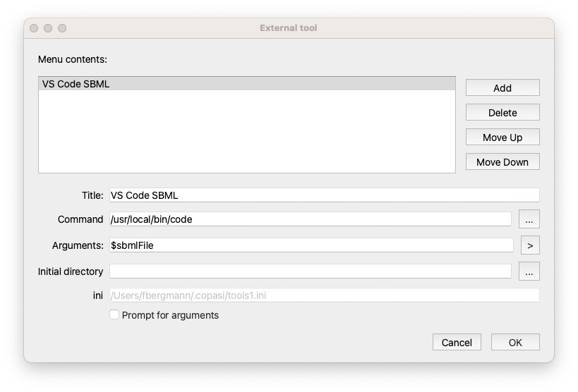Browse for command with its ellipsis button
This screenshot has width=578, height=392.
[x=529, y=219]
